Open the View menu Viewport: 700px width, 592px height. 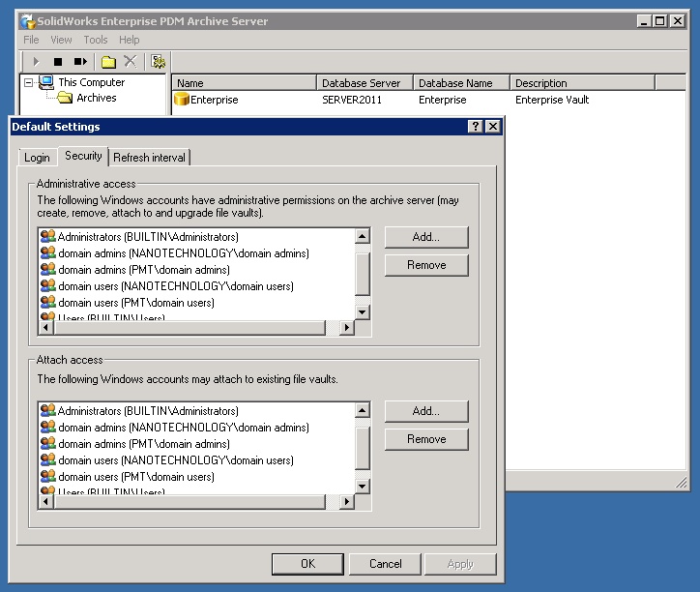[x=61, y=40]
